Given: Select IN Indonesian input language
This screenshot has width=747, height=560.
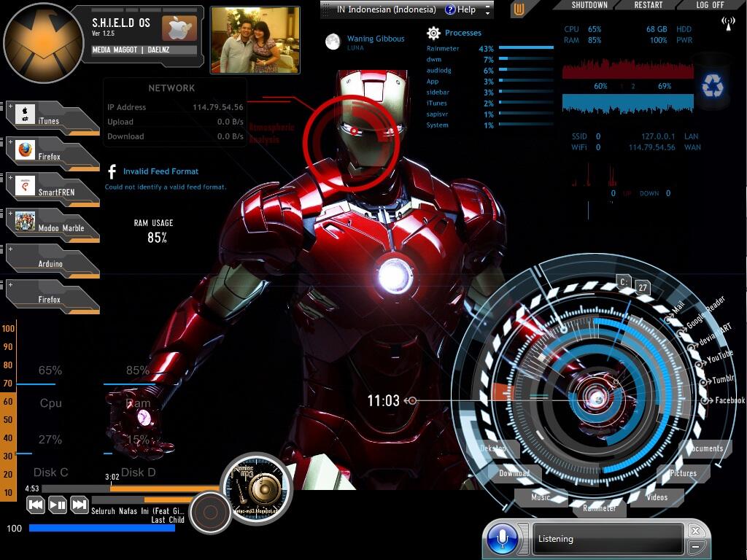Looking at the screenshot, I should [x=386, y=9].
